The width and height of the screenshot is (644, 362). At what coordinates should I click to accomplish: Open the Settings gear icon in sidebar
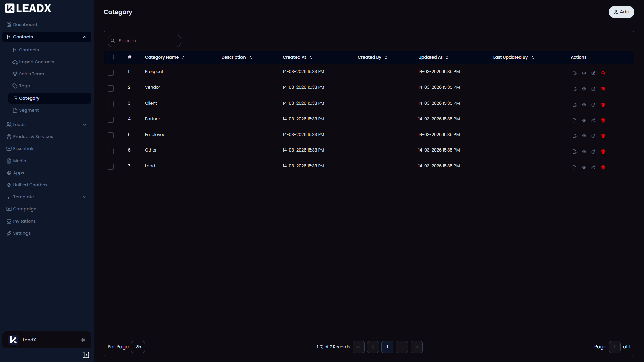point(9,233)
